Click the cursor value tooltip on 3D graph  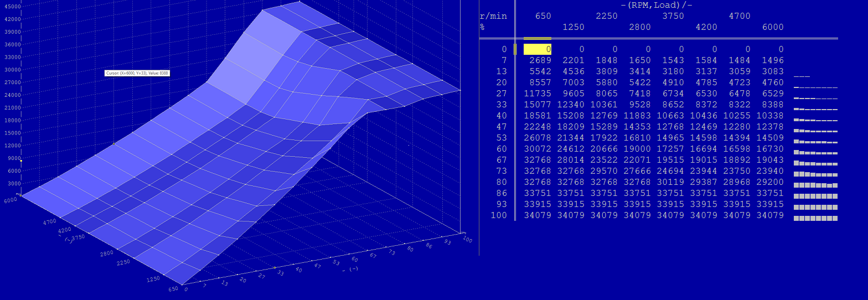[137, 73]
